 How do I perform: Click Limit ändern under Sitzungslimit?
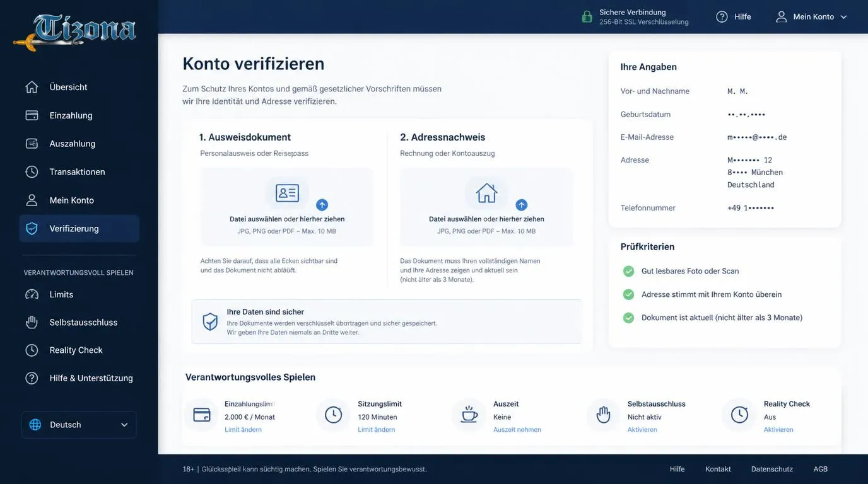[x=376, y=430]
